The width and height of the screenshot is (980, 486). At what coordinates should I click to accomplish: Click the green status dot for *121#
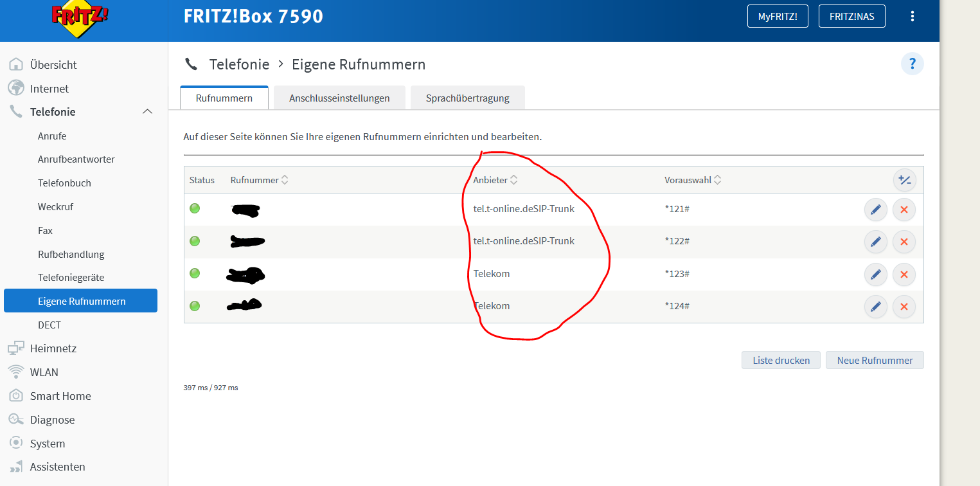[195, 208]
